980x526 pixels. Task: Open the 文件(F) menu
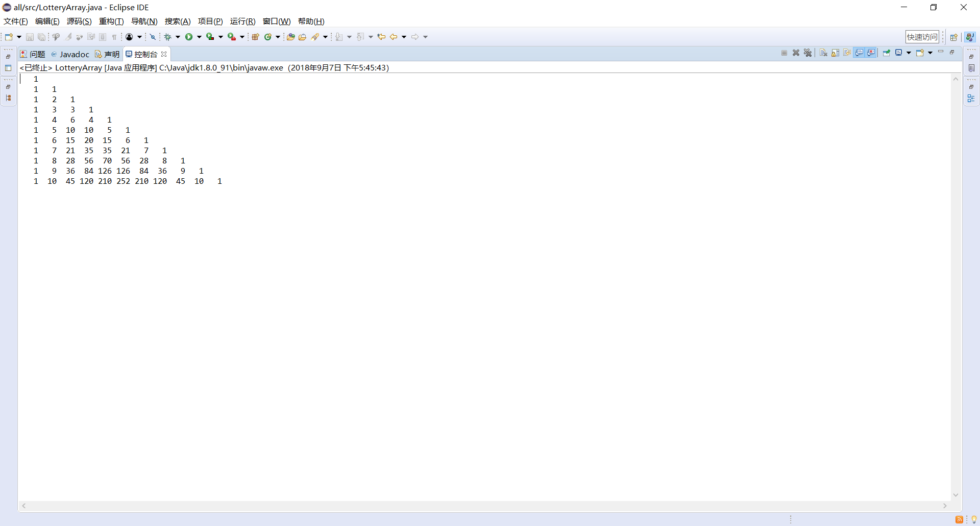pyautogui.click(x=15, y=21)
